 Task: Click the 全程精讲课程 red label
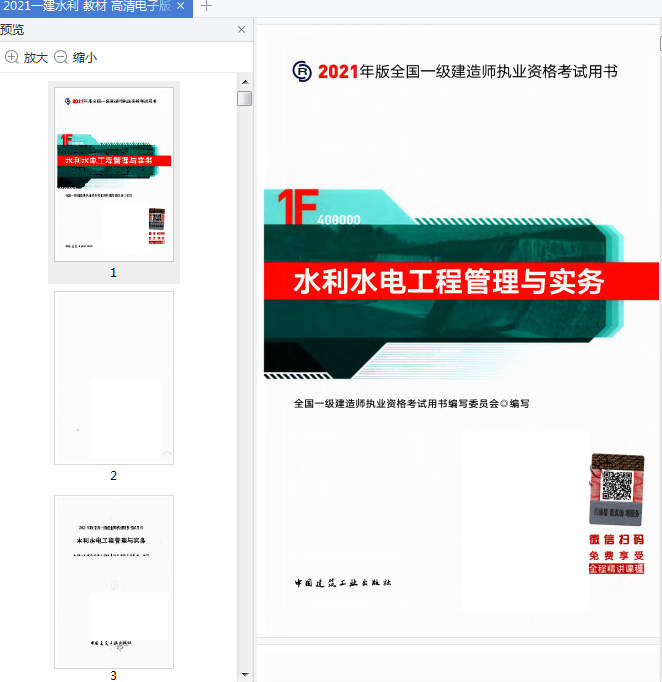pyautogui.click(x=616, y=569)
